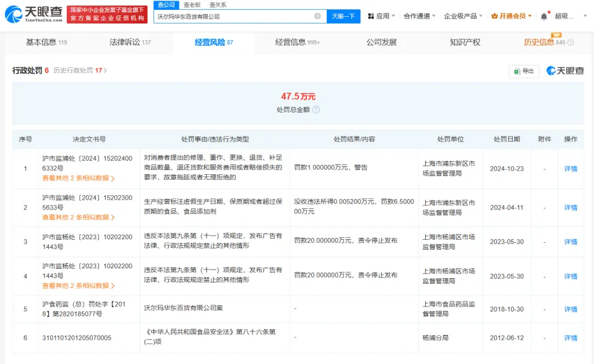This screenshot has width=594, height=364.
Task: Click the 天眼一下 search button
Action: click(x=344, y=16)
